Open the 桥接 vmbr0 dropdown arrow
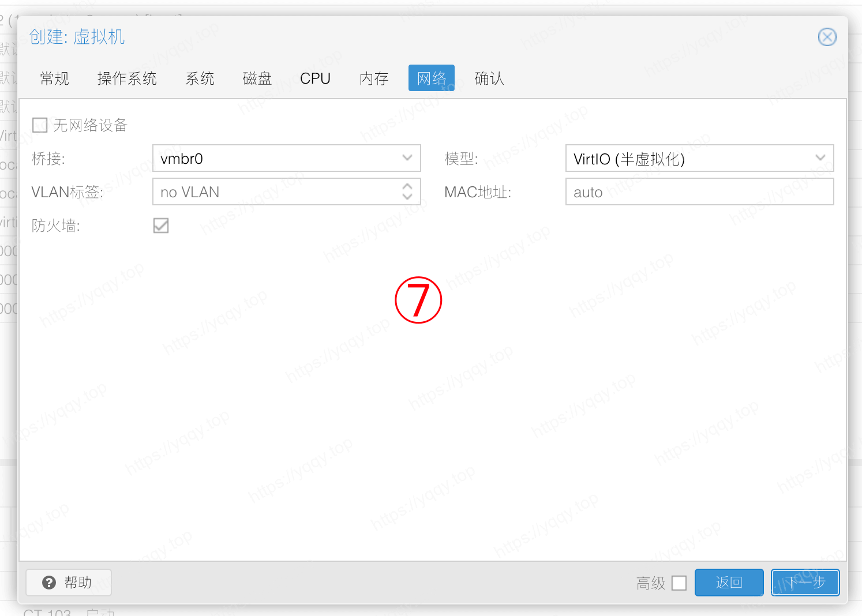 [407, 158]
